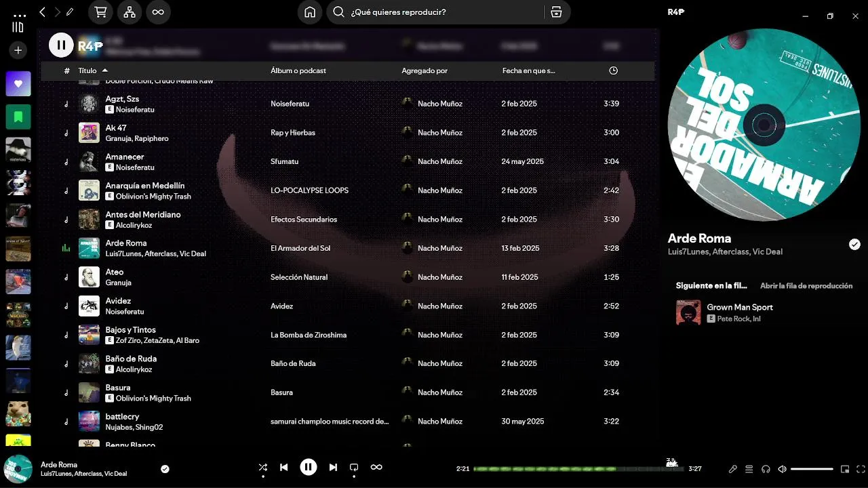The image size is (868, 488).
Task: Toggle saved checkmark in right panel Arde Roma
Action: click(854, 245)
